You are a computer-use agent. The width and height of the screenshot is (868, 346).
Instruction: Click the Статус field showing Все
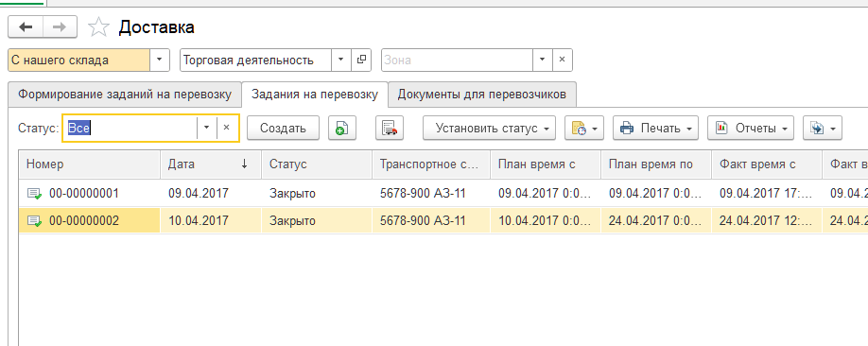(130, 128)
